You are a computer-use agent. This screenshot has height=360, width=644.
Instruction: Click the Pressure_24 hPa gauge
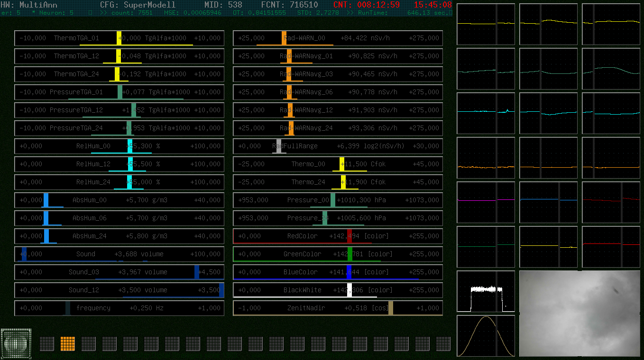coord(338,218)
